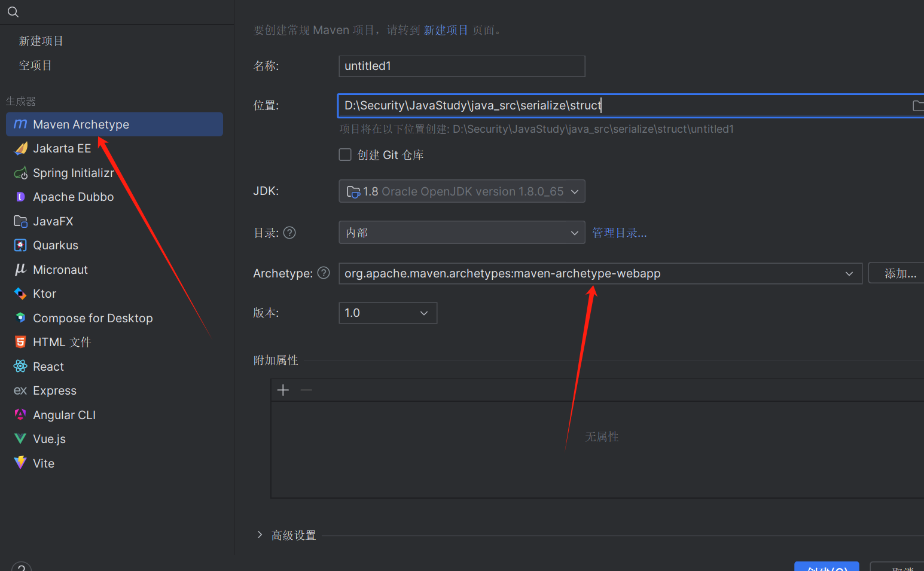924x571 pixels.
Task: Click the blue create button
Action: point(827,567)
